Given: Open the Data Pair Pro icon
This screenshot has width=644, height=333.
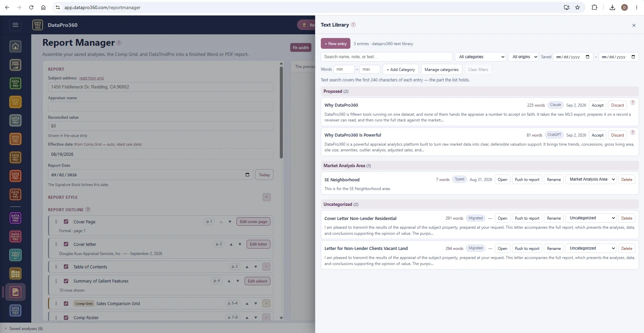Looking at the screenshot, I should tap(15, 102).
